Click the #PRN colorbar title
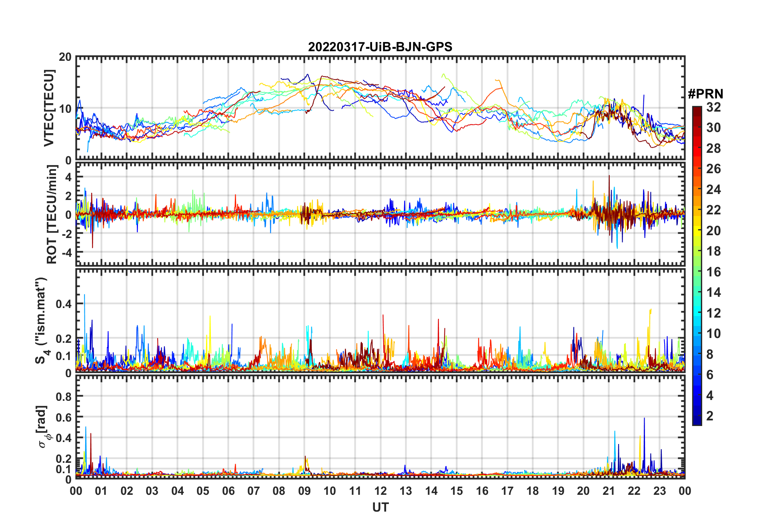Viewport: 761px width, 532px height. click(705, 94)
